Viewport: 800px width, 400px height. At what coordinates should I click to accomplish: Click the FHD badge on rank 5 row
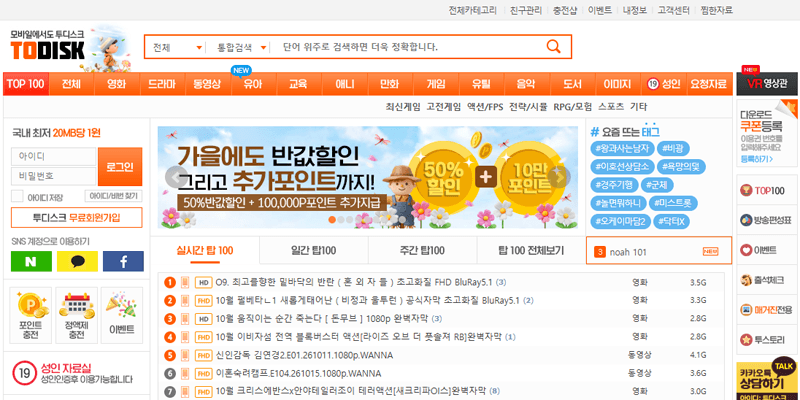click(x=204, y=356)
